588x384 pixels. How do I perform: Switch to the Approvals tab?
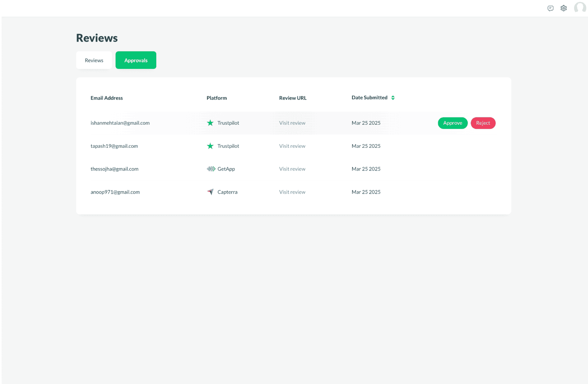click(x=135, y=60)
